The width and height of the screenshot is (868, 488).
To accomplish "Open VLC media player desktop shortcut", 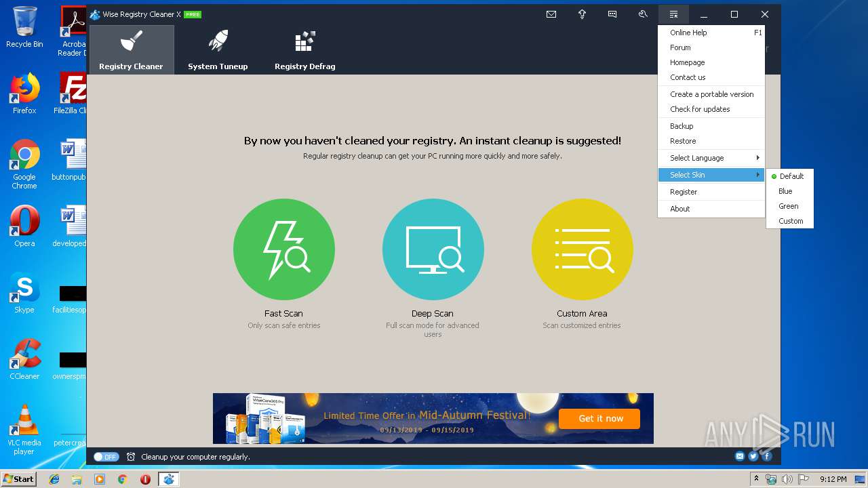I will tap(24, 430).
